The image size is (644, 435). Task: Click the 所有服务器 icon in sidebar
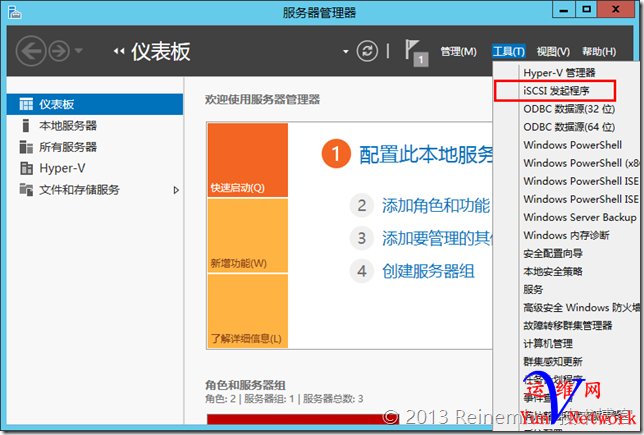coord(26,147)
